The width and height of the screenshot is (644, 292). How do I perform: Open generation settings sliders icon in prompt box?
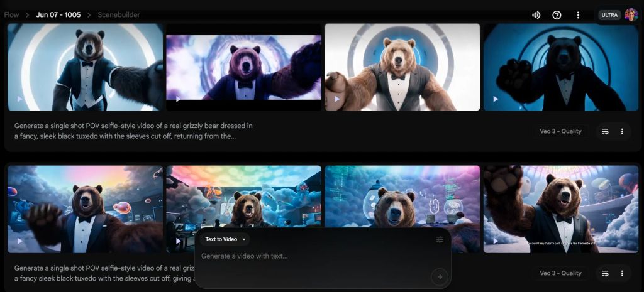click(x=440, y=239)
